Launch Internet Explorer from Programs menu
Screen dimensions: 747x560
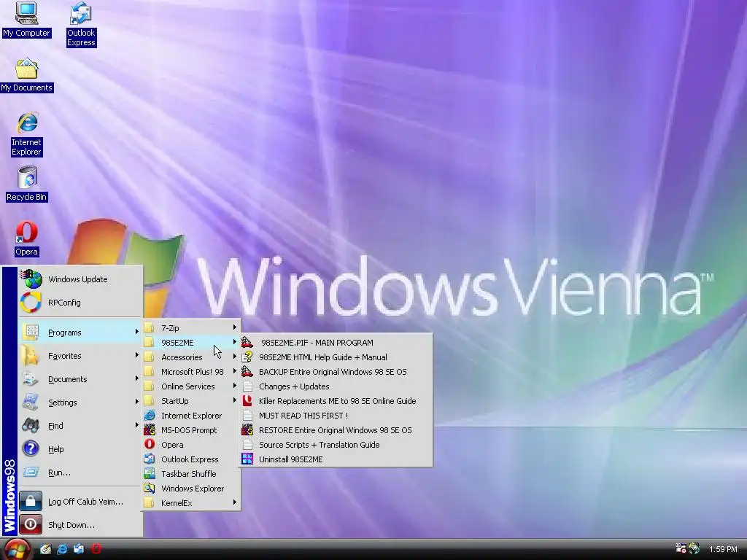tap(190, 415)
